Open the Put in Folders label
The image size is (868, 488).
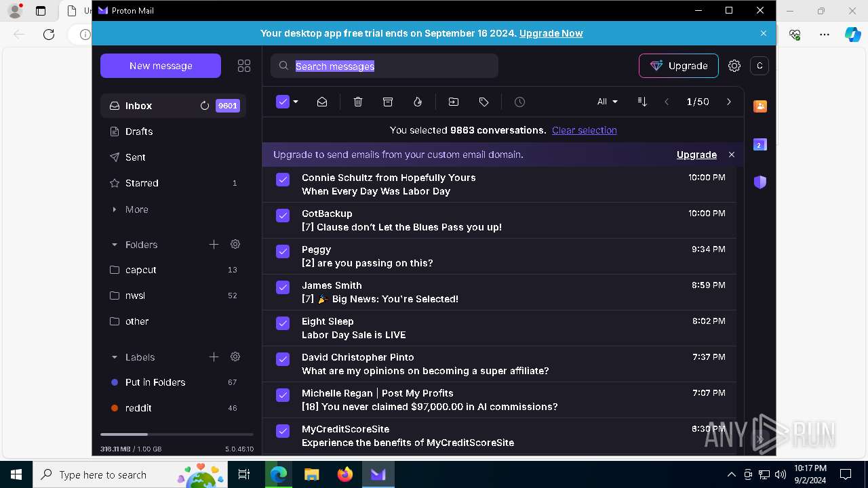click(173, 382)
